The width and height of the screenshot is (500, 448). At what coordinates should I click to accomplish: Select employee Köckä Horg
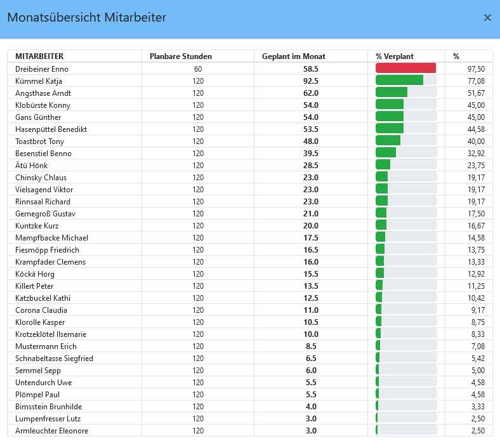(35, 274)
